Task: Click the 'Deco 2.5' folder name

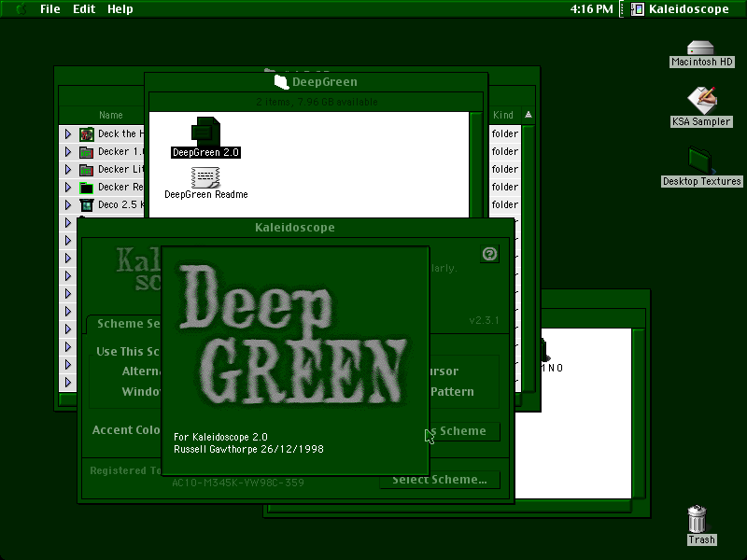Action: [x=120, y=204]
